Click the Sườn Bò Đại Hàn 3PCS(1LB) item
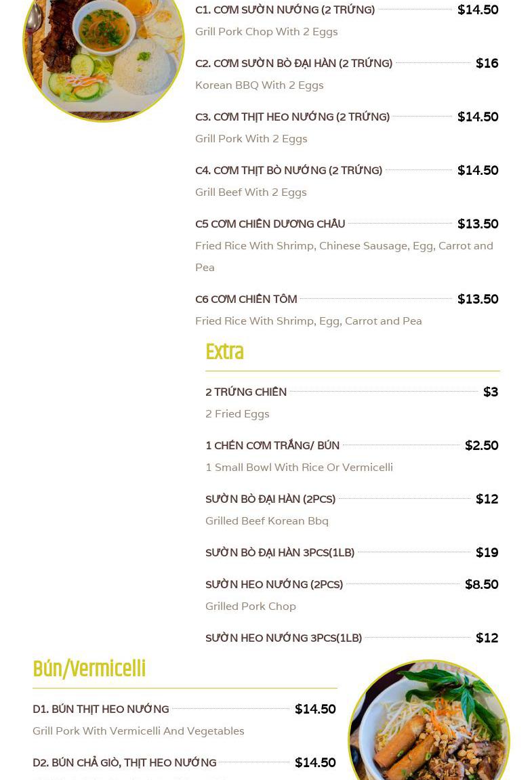 (280, 553)
